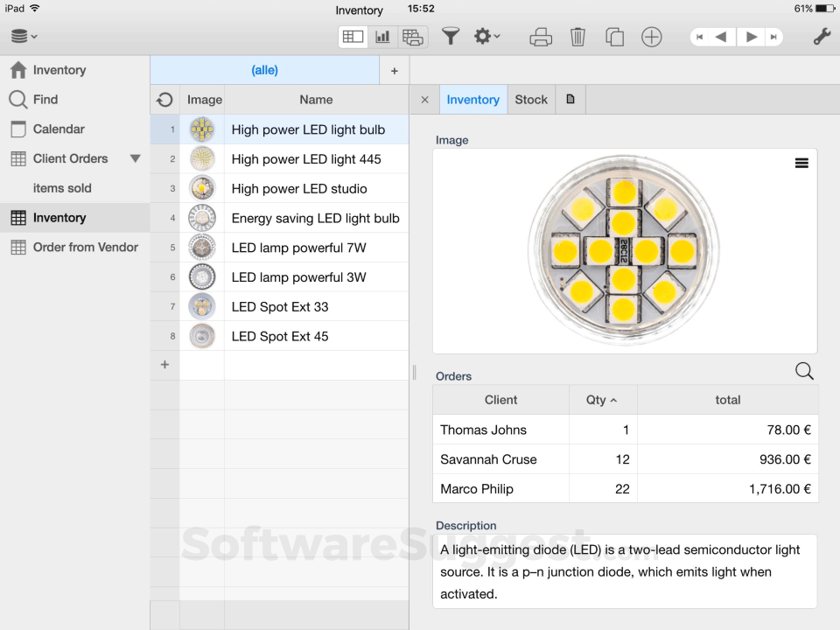Open Order from Vendor in sidebar
Screen dimensions: 840x630
click(x=85, y=248)
